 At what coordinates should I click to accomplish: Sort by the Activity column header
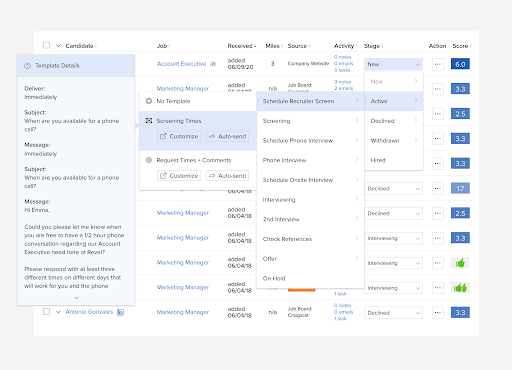346,46
